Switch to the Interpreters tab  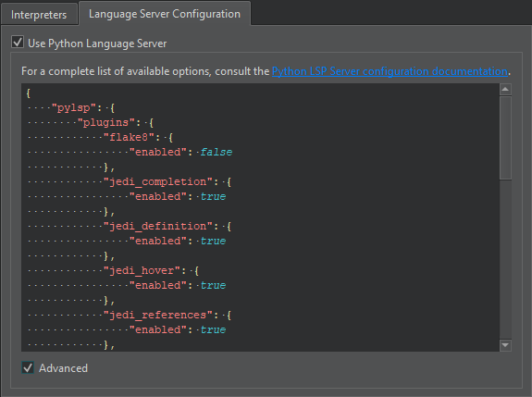pyautogui.click(x=39, y=15)
